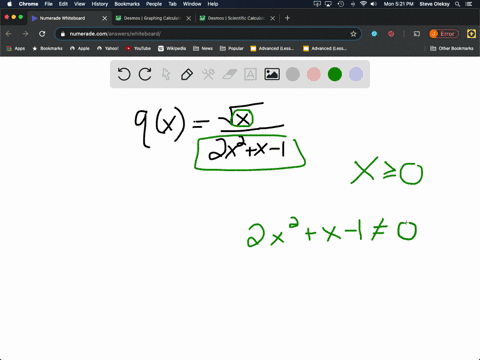The height and width of the screenshot is (360, 480).
Task: Expand Other Bookmarks folder
Action: pos(452,48)
